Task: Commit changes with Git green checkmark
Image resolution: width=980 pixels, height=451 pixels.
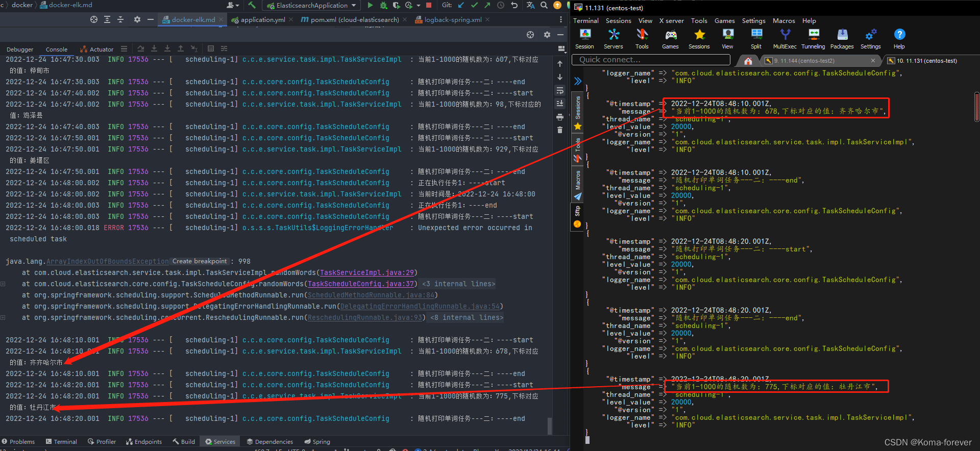Action: [x=474, y=5]
